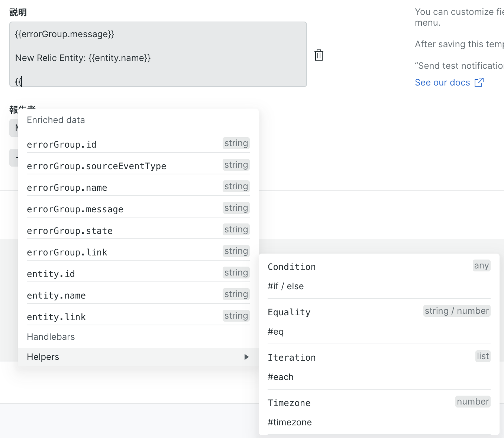
Task: Select errorGroup.id variable
Action: [62, 145]
